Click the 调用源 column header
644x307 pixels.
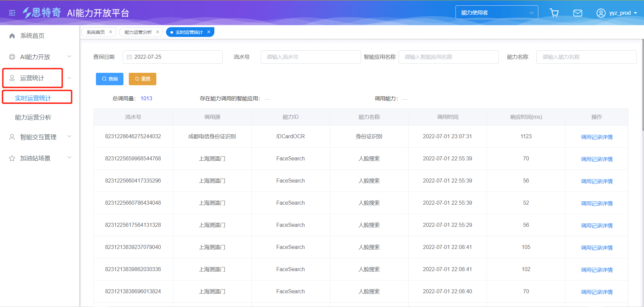(212, 117)
